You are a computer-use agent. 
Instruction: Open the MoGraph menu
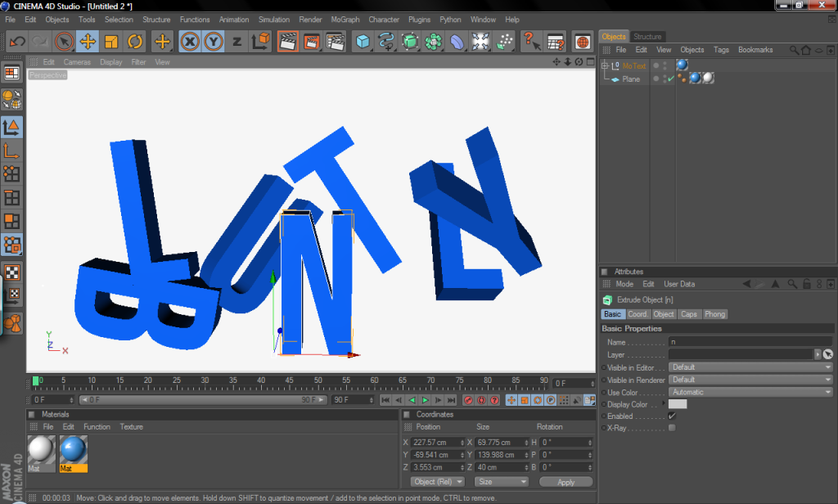tap(345, 20)
